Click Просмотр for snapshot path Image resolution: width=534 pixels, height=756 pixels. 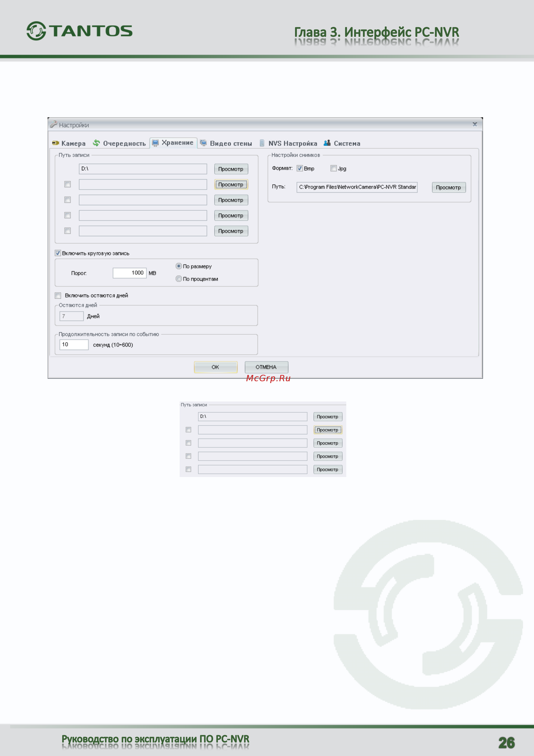tap(449, 187)
